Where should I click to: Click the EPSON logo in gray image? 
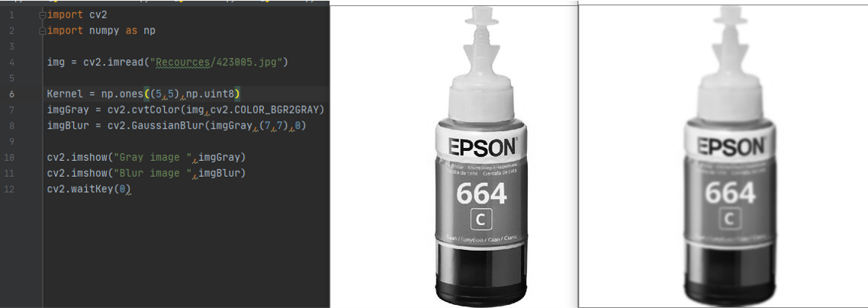tap(482, 147)
